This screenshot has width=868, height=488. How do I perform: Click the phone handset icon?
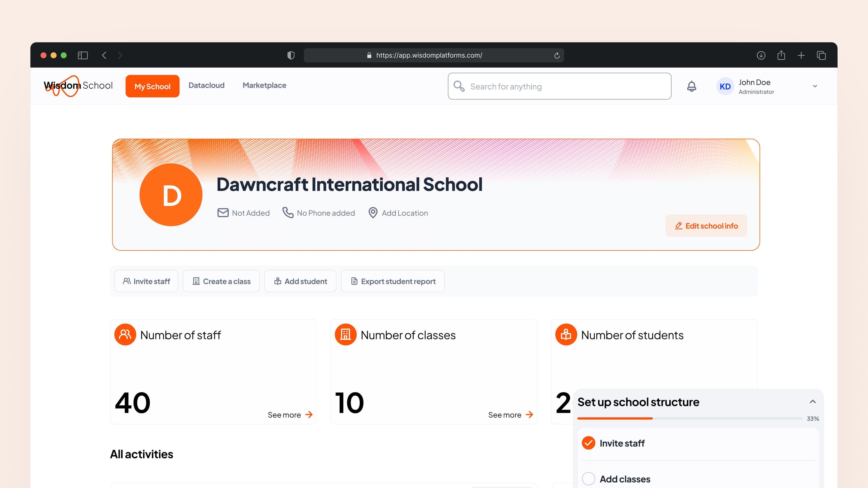(288, 213)
